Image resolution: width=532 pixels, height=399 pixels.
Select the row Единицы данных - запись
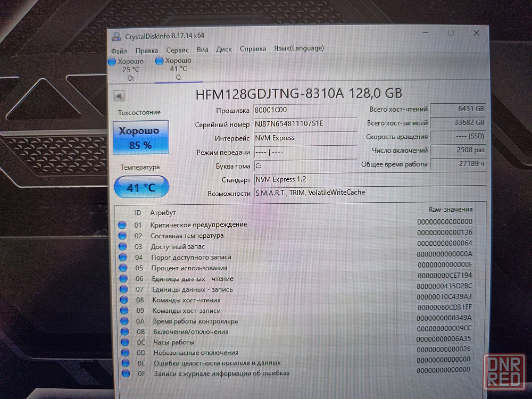[x=295, y=288]
